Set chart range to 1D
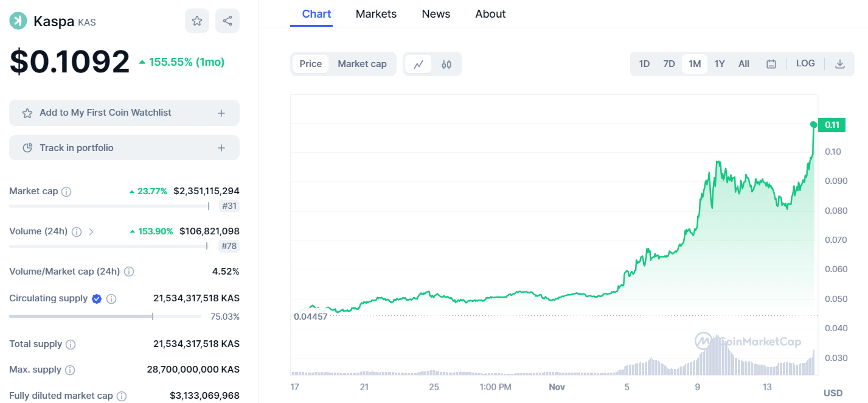The image size is (868, 403). pyautogui.click(x=644, y=64)
